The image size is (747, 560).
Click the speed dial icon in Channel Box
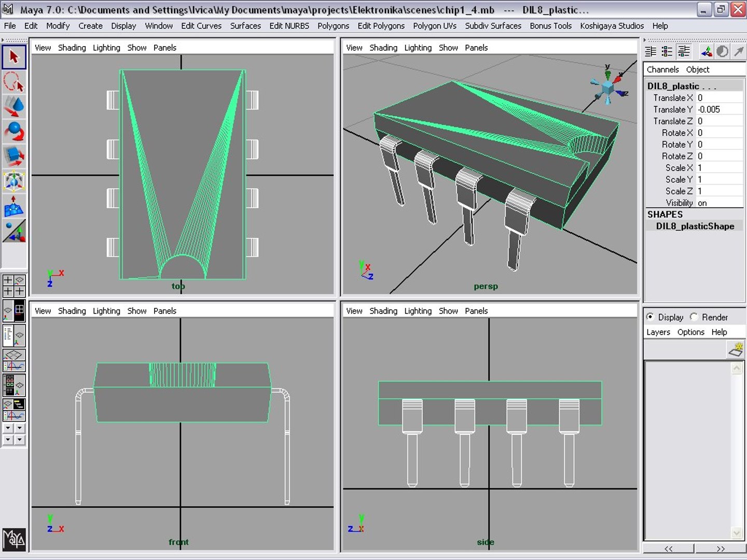click(x=722, y=51)
